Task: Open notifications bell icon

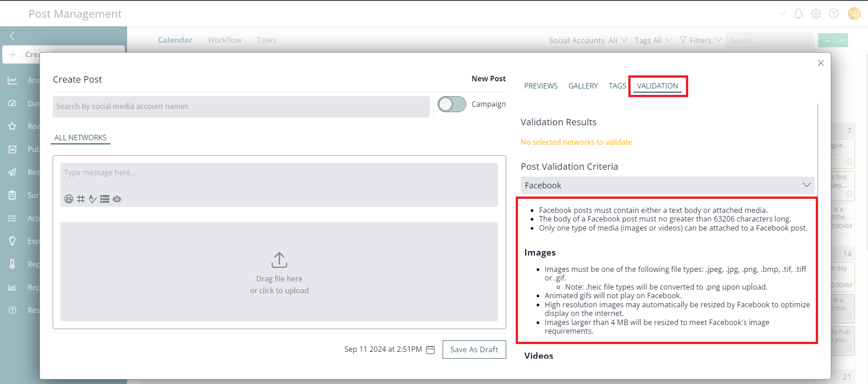Action: 799,14
